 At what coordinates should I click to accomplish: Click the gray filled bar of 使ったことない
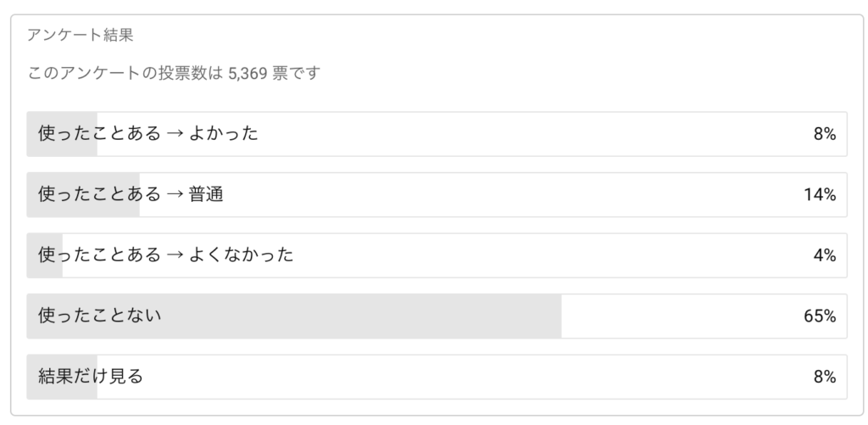point(294,316)
